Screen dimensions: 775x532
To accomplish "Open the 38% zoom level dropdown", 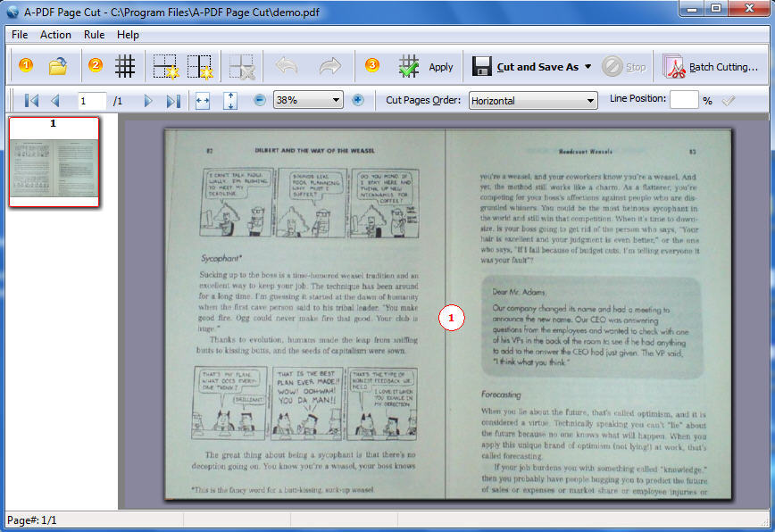I will click(336, 101).
